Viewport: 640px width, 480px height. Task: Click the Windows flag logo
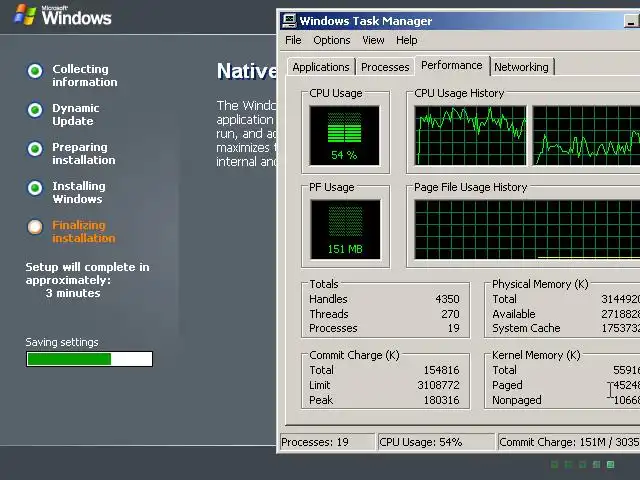point(25,15)
